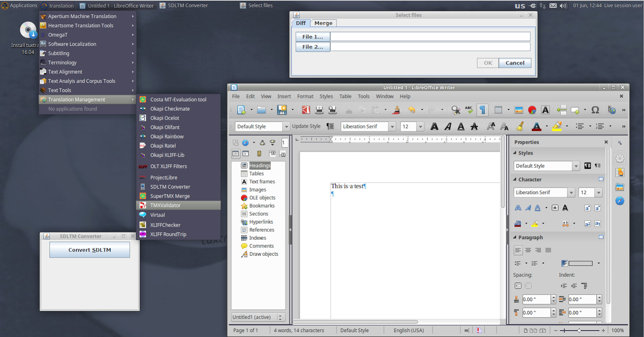
Task: Open Applications menu in top panel
Action: tap(19, 6)
